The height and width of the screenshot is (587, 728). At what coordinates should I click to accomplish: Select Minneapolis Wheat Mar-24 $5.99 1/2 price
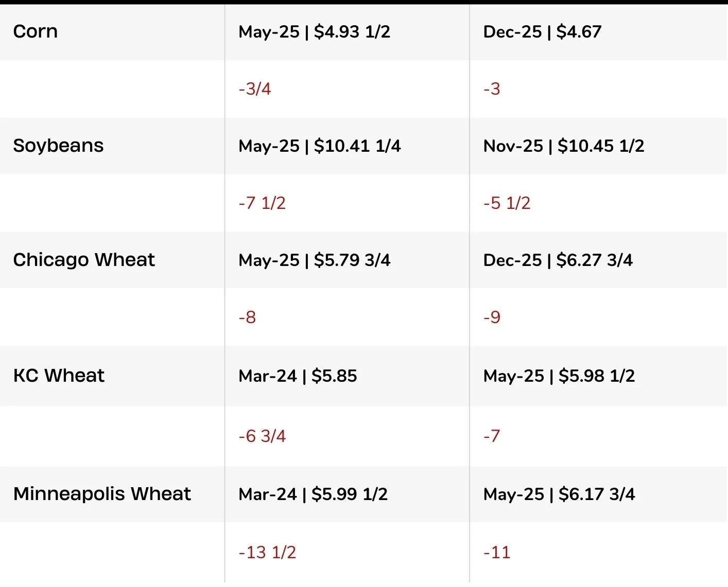click(x=314, y=494)
